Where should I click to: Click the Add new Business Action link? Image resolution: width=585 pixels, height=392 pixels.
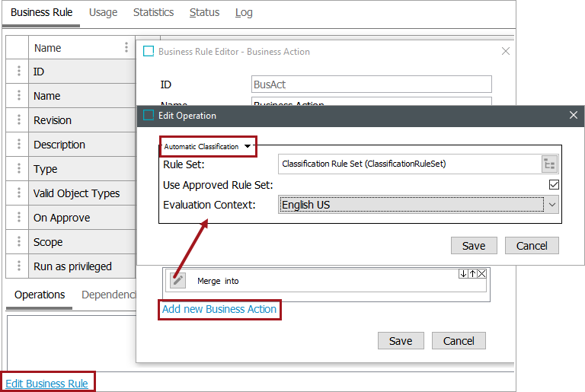(219, 309)
